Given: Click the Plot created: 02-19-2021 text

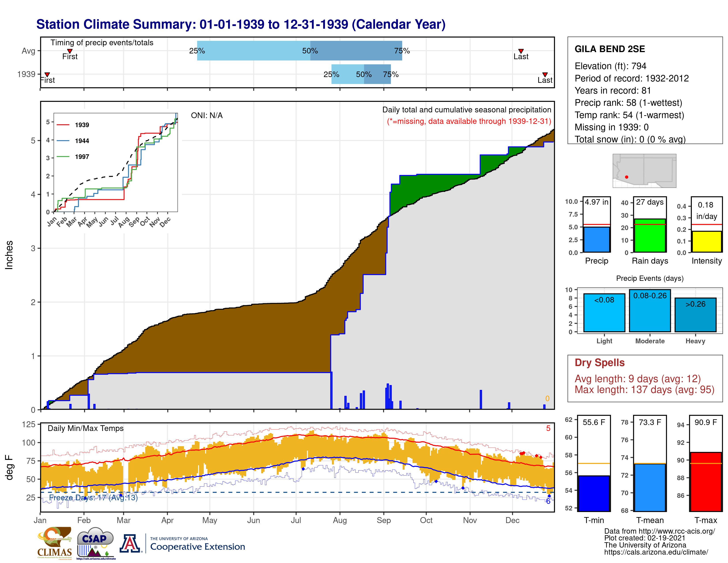Looking at the screenshot, I should pos(645,538).
